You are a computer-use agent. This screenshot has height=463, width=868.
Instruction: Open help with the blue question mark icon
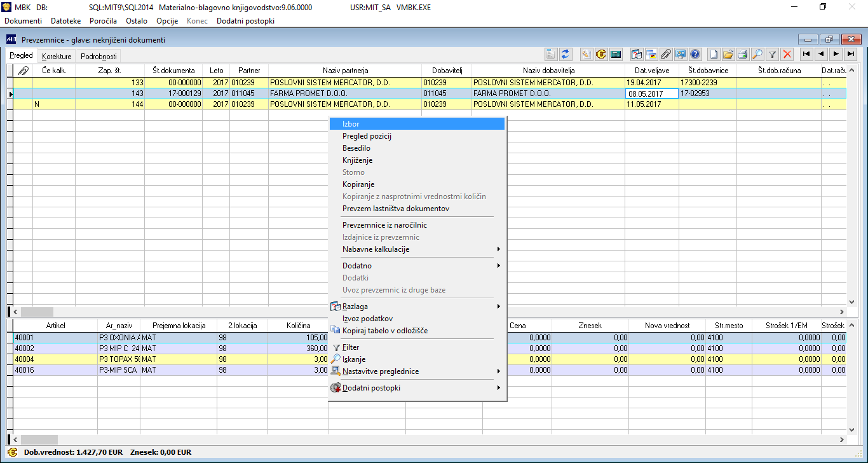pos(695,55)
